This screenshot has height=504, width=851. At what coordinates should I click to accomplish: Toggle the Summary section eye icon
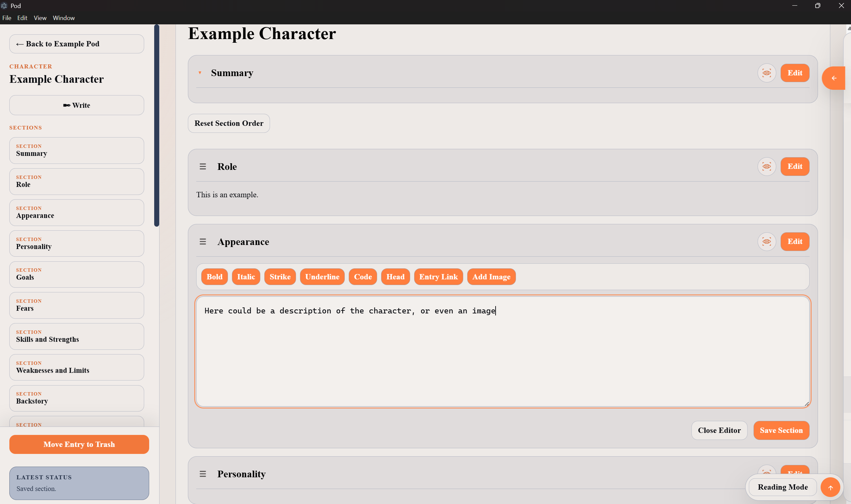click(x=767, y=73)
